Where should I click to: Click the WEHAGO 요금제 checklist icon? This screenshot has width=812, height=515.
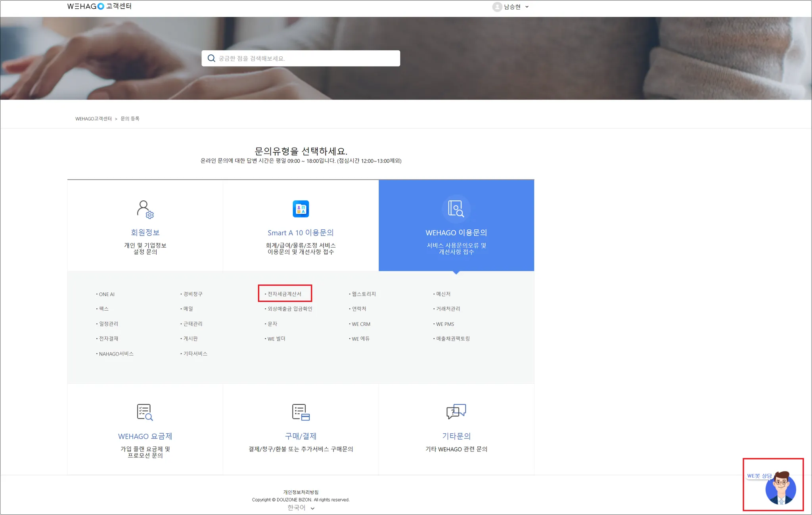click(145, 412)
